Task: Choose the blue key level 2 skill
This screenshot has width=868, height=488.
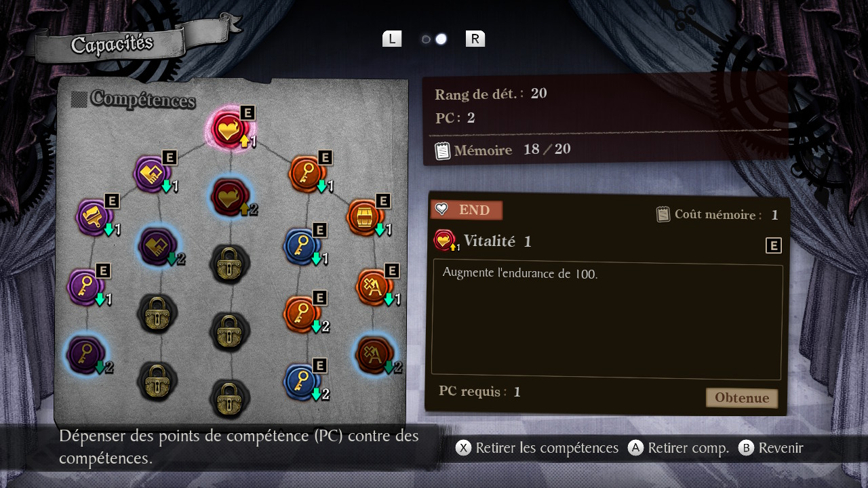Action: click(302, 381)
